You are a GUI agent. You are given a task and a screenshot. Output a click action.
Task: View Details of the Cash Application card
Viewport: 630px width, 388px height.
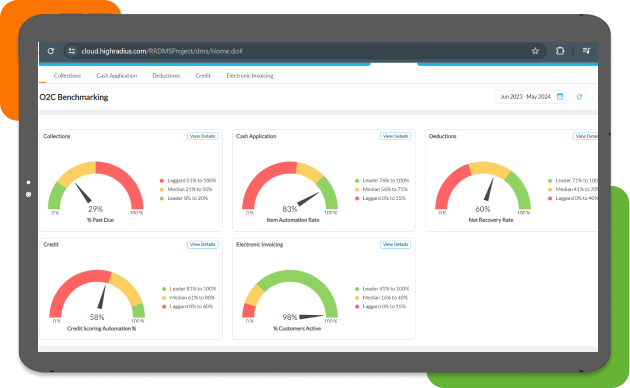pyautogui.click(x=395, y=136)
